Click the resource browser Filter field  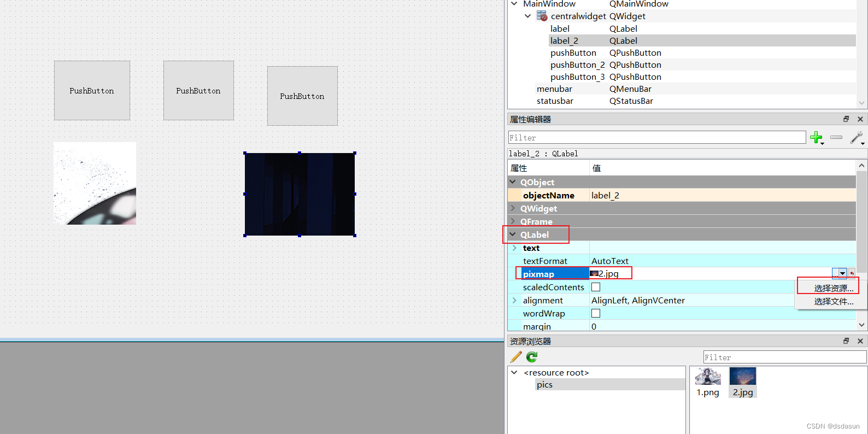pos(785,357)
